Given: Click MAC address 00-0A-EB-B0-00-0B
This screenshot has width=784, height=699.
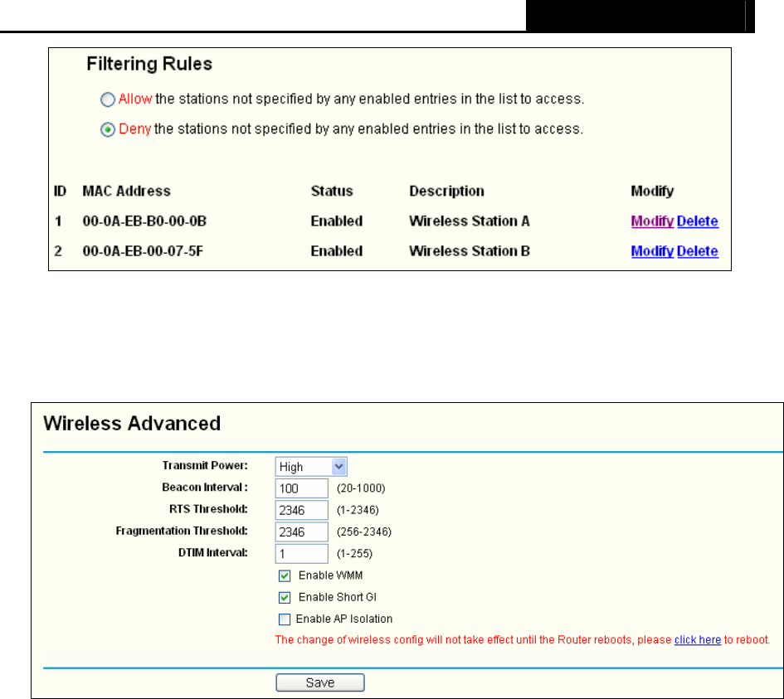Looking at the screenshot, I should click(x=144, y=221).
